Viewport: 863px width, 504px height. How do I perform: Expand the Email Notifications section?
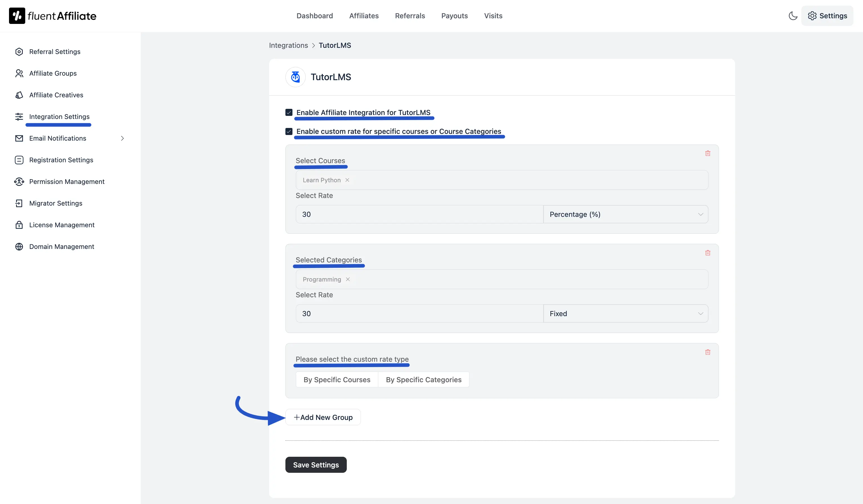pyautogui.click(x=123, y=138)
